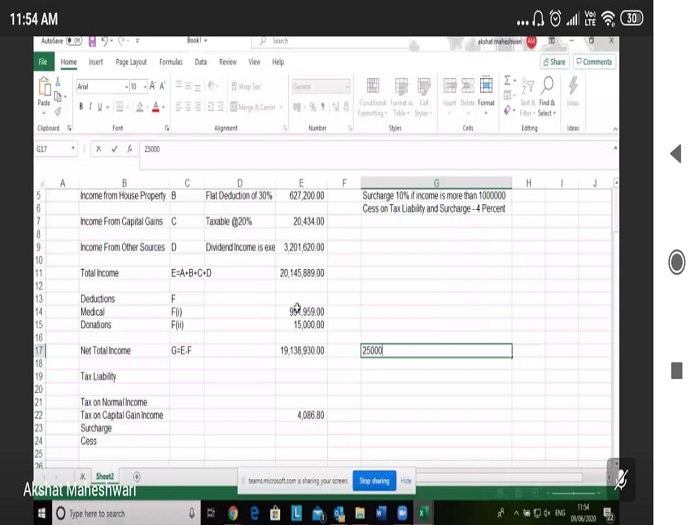Click the column G header

click(436, 183)
